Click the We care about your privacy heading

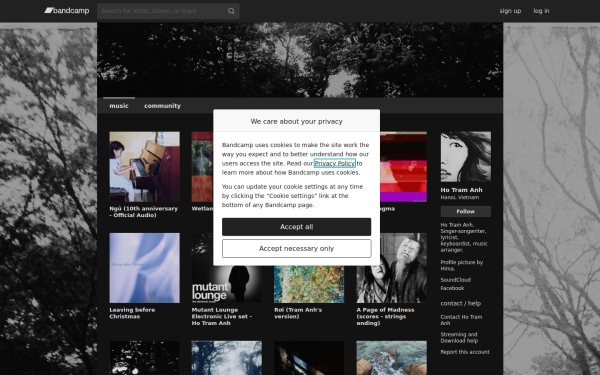[x=297, y=121]
